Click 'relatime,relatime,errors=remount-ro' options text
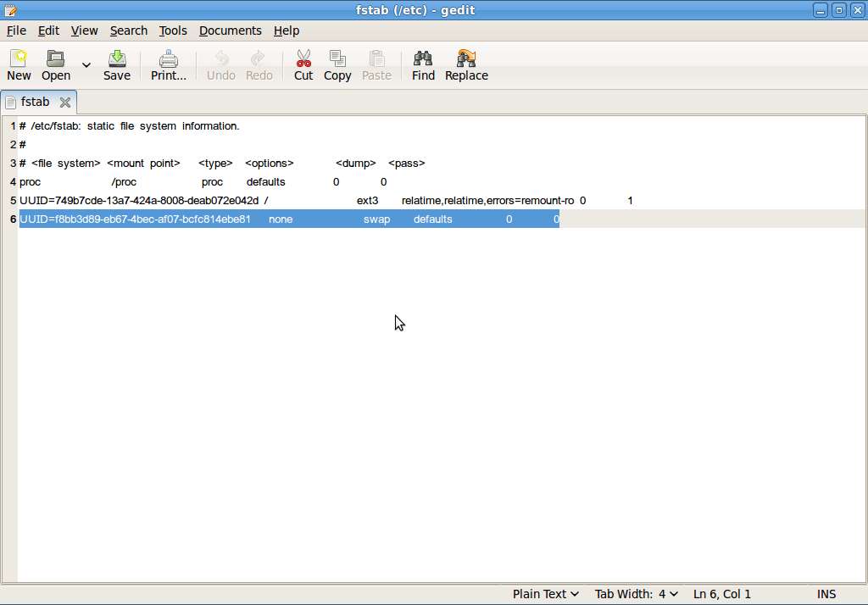The height and width of the screenshot is (605, 868). [487, 200]
